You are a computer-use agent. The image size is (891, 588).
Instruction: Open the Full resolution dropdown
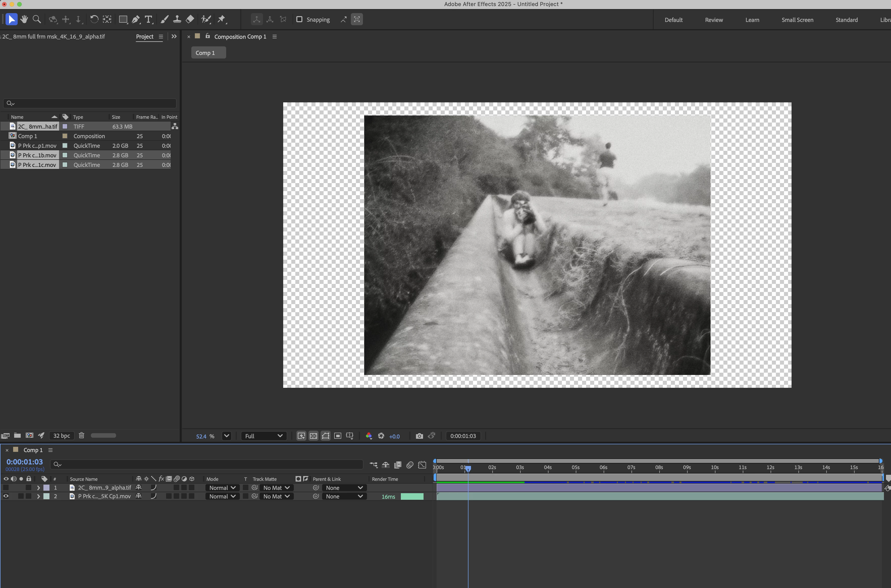tap(264, 436)
